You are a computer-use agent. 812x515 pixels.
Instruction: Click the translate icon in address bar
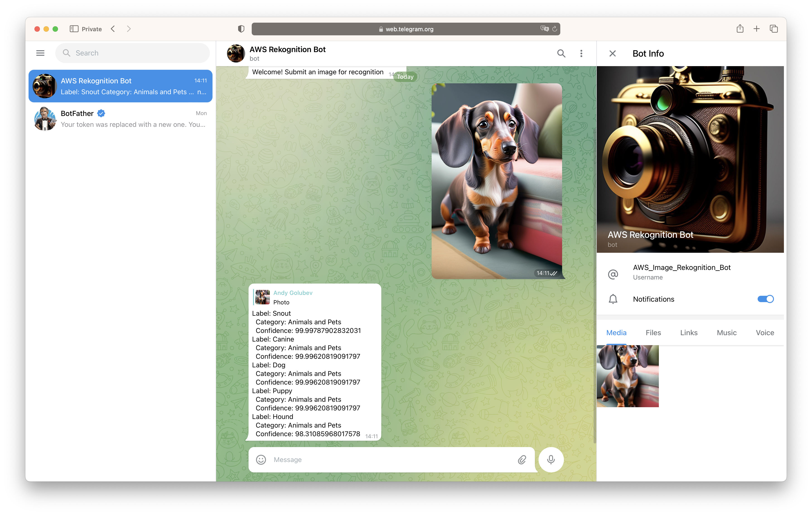pos(544,29)
